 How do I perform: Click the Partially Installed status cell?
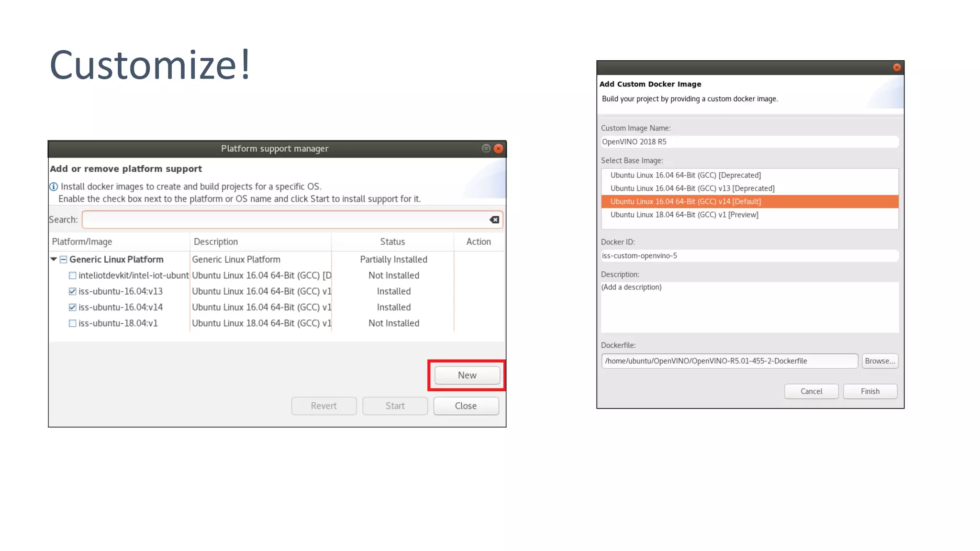click(x=393, y=259)
